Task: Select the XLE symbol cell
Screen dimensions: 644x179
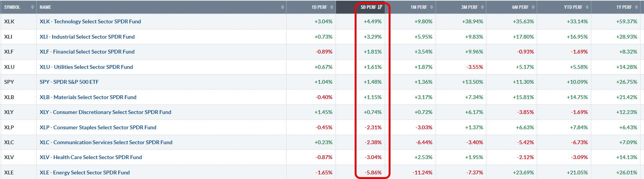Action: [18, 172]
